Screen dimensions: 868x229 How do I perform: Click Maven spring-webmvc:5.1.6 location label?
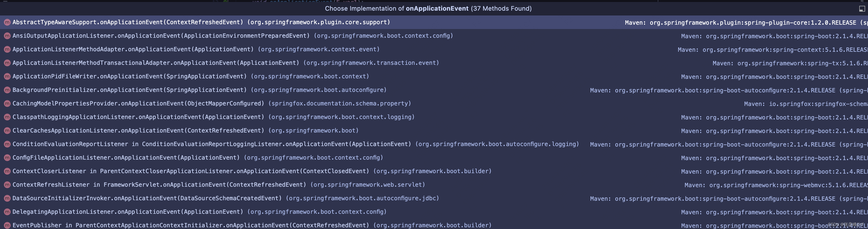pos(776,185)
